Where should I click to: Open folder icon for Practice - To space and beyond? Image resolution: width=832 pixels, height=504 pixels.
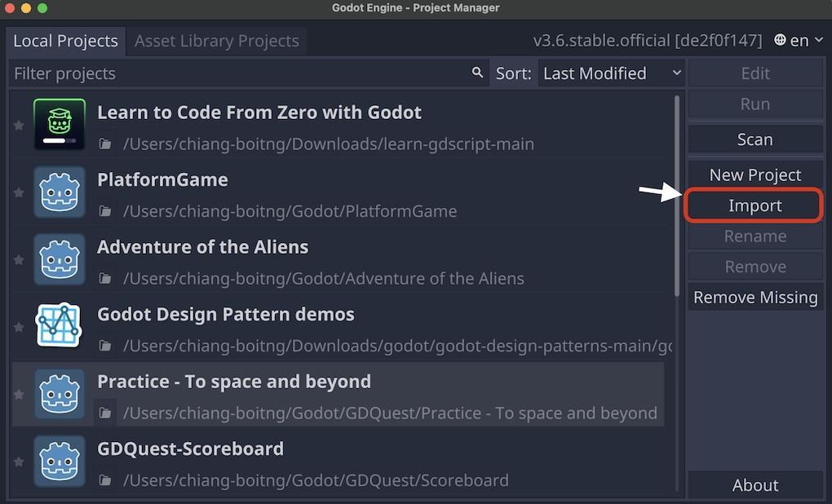pos(105,413)
